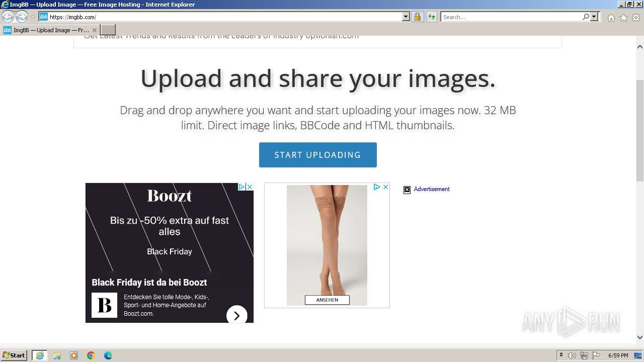644x362 pixels.
Task: Open the Tools gear icon
Action: coord(636,18)
